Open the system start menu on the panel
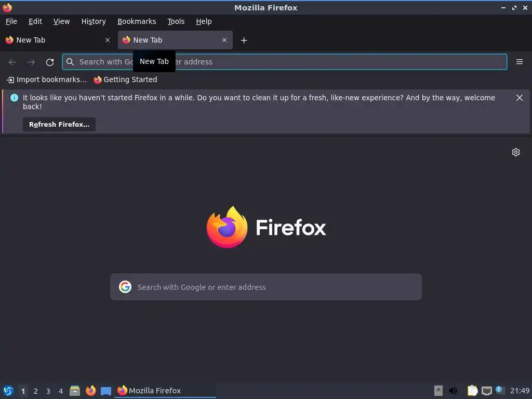The image size is (532, 399). coord(8,391)
